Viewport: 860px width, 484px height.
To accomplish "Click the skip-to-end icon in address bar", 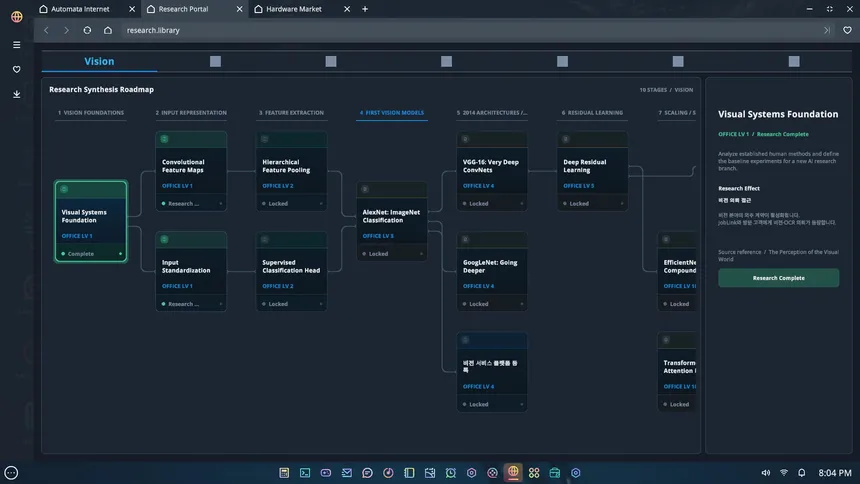I will (x=827, y=30).
